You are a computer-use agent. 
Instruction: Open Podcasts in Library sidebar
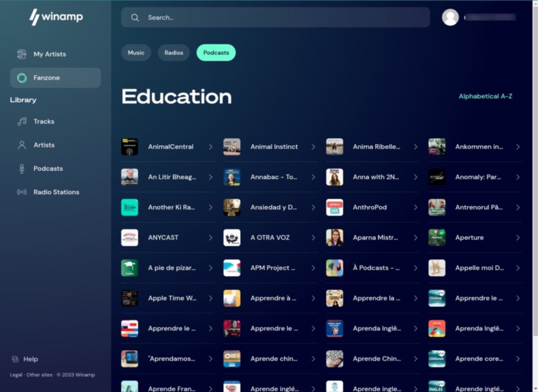pos(48,168)
